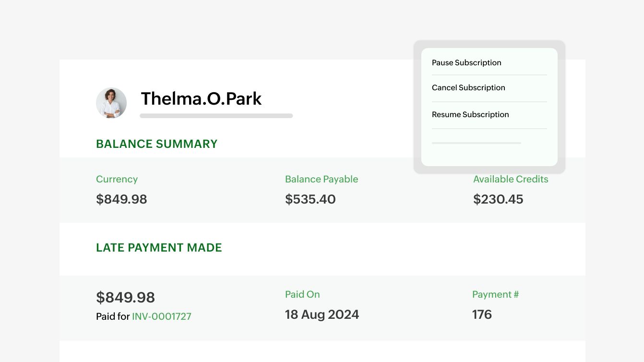Click the late payment amount $849.98
Viewport: 644px width, 362px height.
point(126,298)
